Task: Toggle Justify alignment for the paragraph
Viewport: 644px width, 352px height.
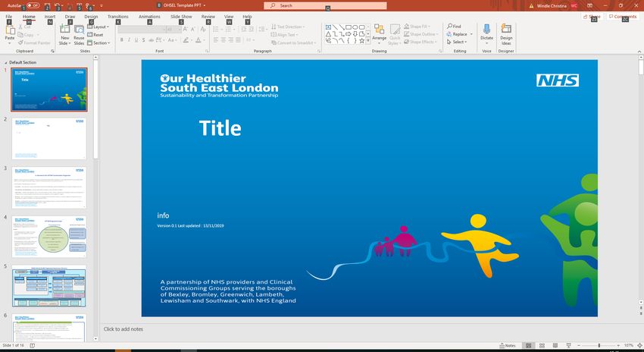Action: 238,40
